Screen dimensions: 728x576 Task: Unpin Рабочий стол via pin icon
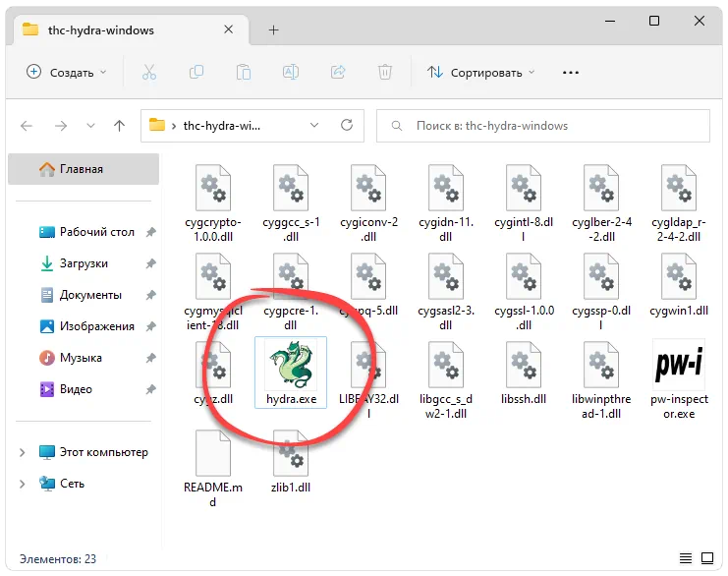(151, 232)
